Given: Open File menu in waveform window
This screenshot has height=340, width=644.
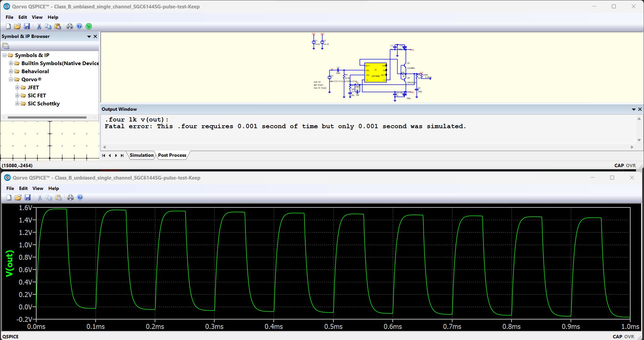Looking at the screenshot, I should point(10,188).
